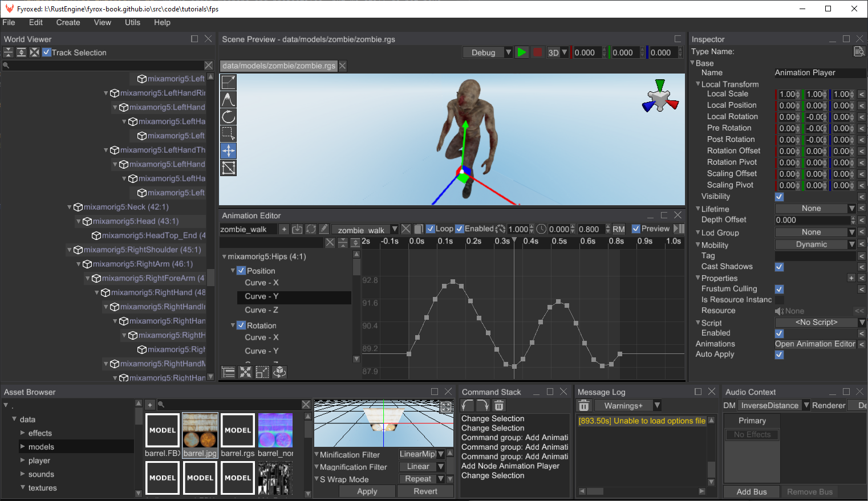
Task: Open the 3D view mode dropdown
Action: (558, 52)
